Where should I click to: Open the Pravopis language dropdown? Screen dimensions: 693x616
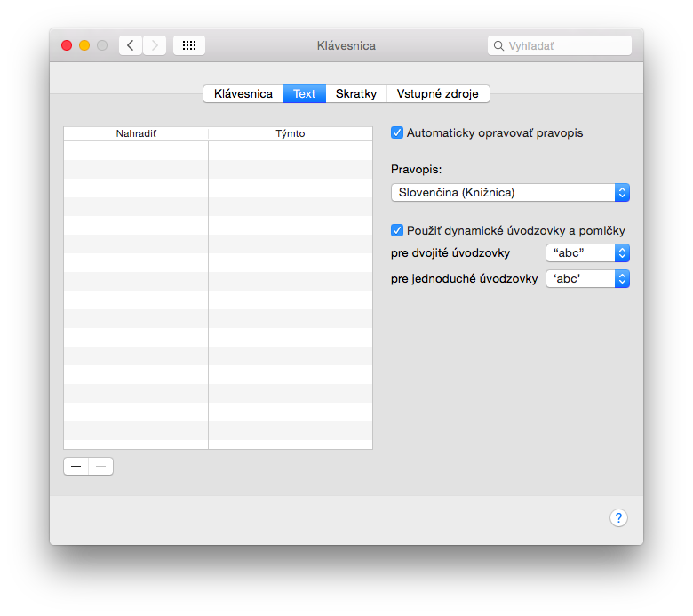(510, 192)
